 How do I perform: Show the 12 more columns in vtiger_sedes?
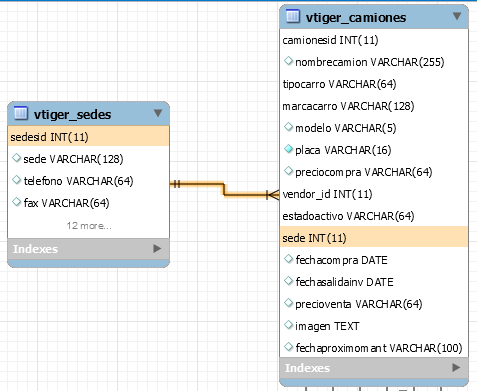coord(89,226)
